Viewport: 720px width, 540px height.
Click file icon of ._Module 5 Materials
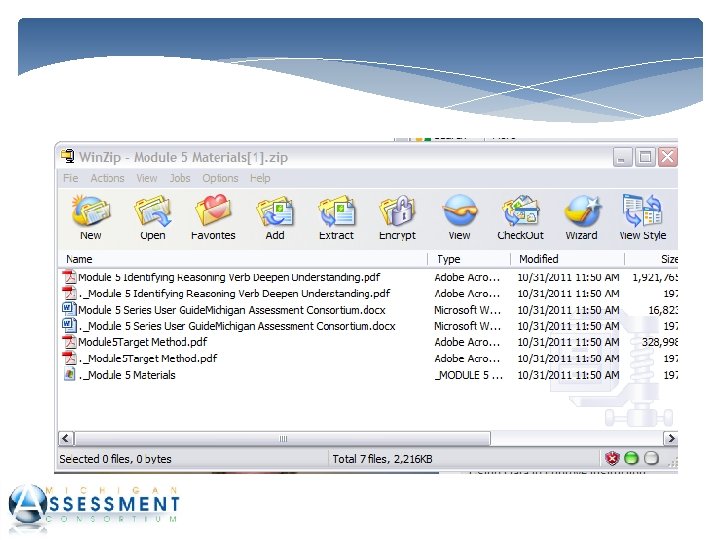[x=69, y=374]
